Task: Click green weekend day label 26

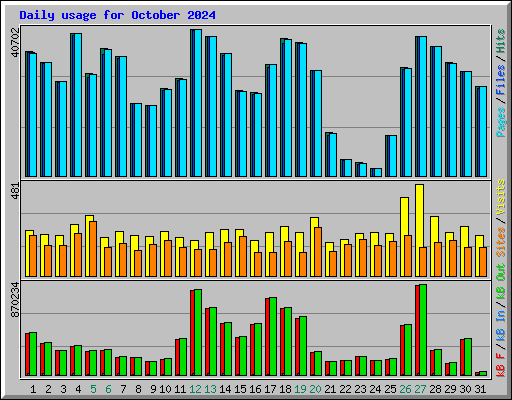Action: (405, 389)
